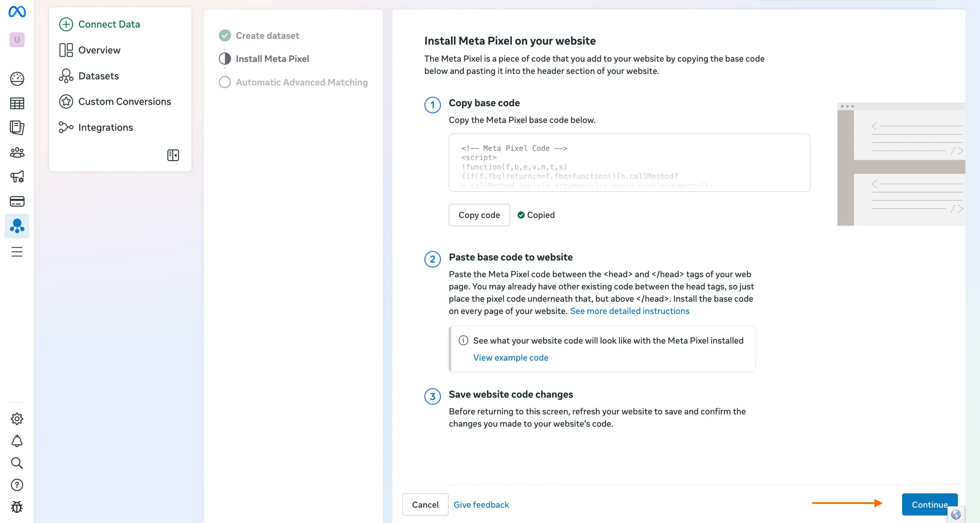The width and height of the screenshot is (980, 523).
Task: Open the notifications bell icon
Action: coord(17,441)
